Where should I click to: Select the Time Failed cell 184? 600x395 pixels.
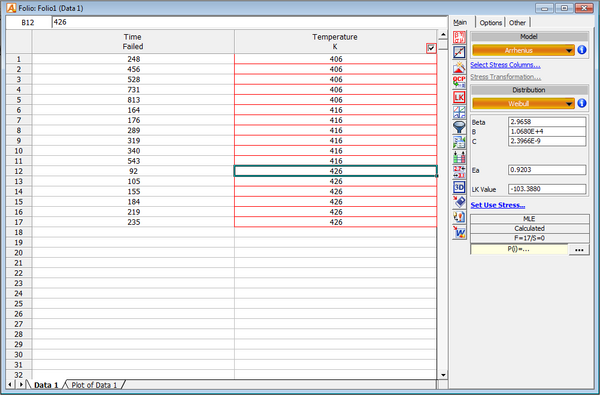[x=133, y=202]
